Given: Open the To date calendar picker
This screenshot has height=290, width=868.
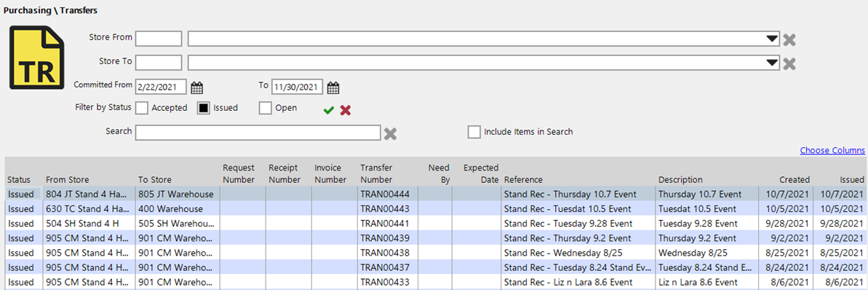Looking at the screenshot, I should tap(333, 87).
